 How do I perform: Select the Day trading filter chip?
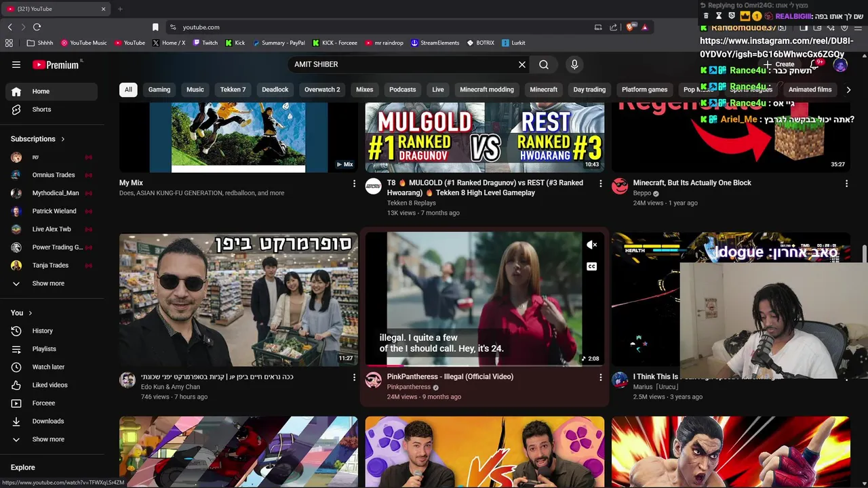(589, 89)
